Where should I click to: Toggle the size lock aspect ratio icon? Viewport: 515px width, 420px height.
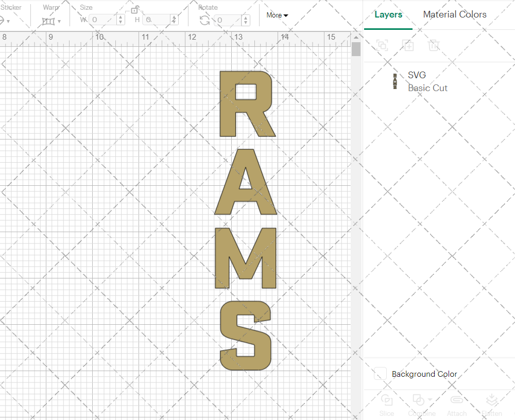[134, 10]
